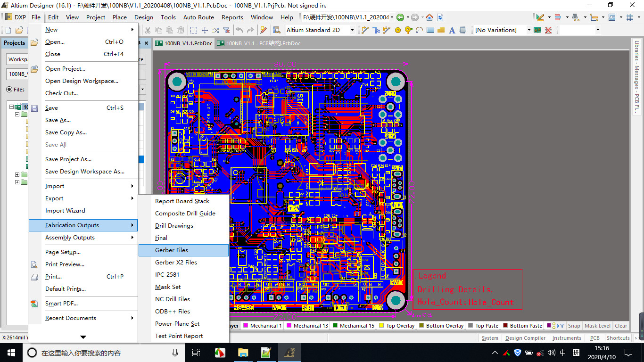Select ODB++ Files output option

point(183,312)
